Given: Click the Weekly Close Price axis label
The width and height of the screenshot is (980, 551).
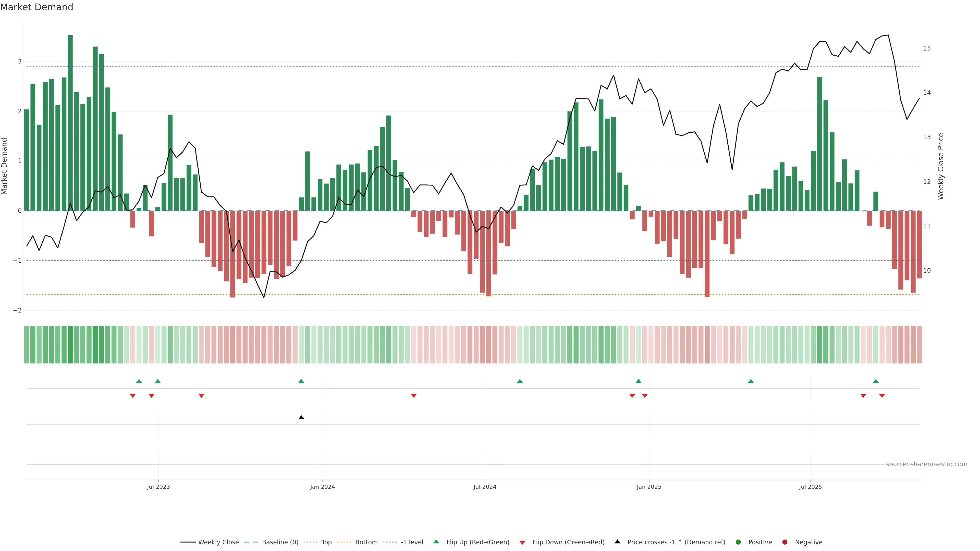Looking at the screenshot, I should click(941, 166).
